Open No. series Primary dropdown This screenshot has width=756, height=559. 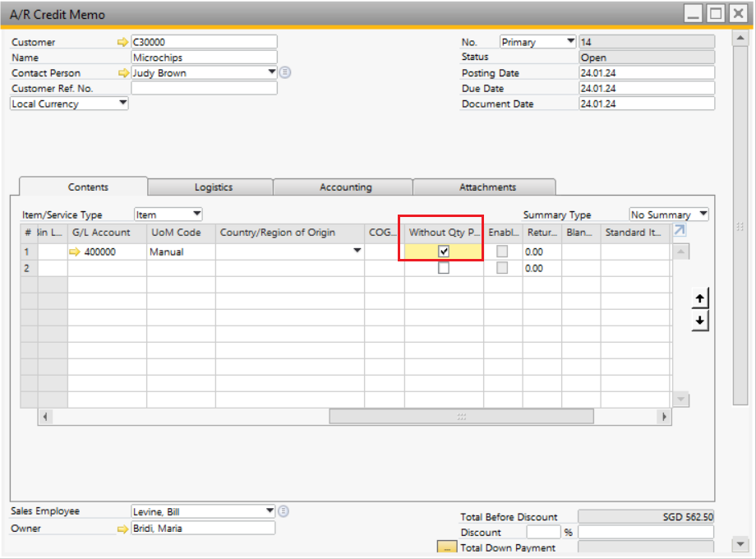[x=570, y=41]
